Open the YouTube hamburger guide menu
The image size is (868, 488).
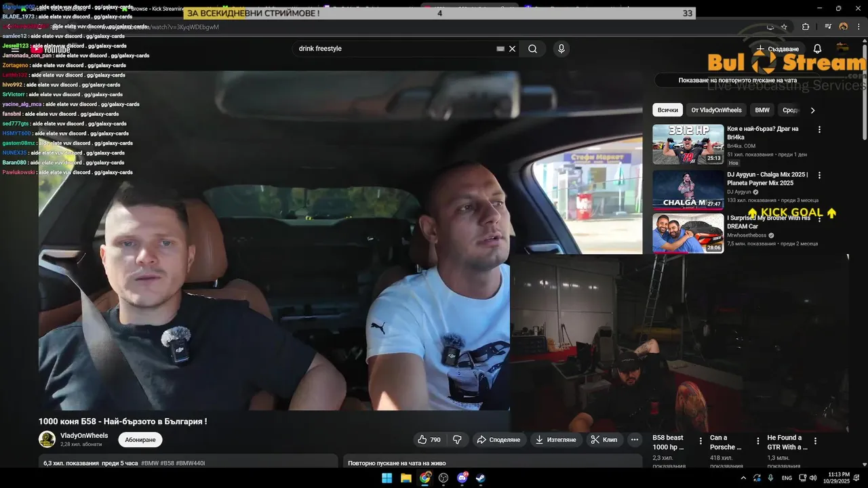[15, 49]
